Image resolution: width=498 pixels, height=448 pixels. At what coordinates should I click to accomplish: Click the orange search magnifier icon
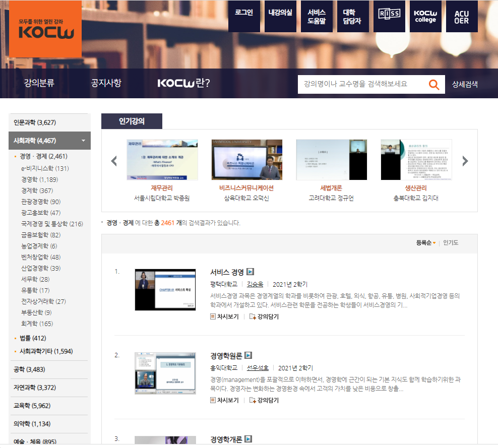click(434, 85)
